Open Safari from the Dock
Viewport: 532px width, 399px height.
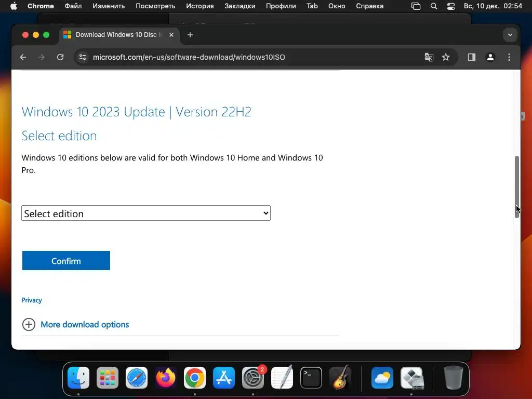137,378
